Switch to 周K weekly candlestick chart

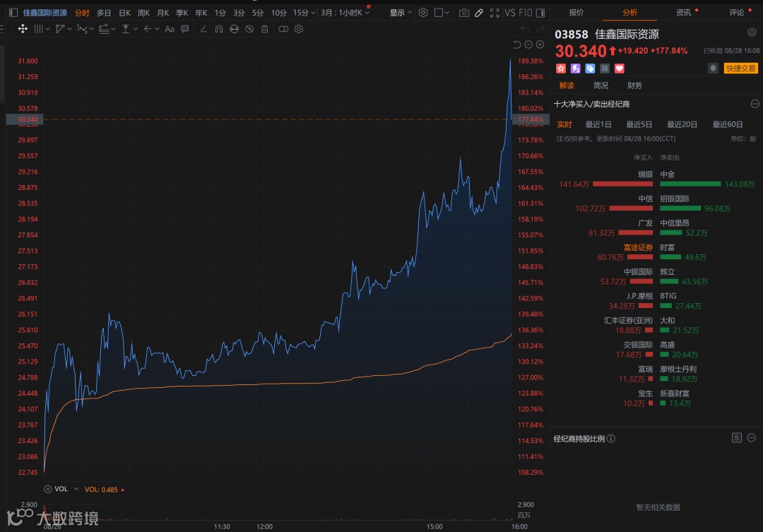coord(143,13)
